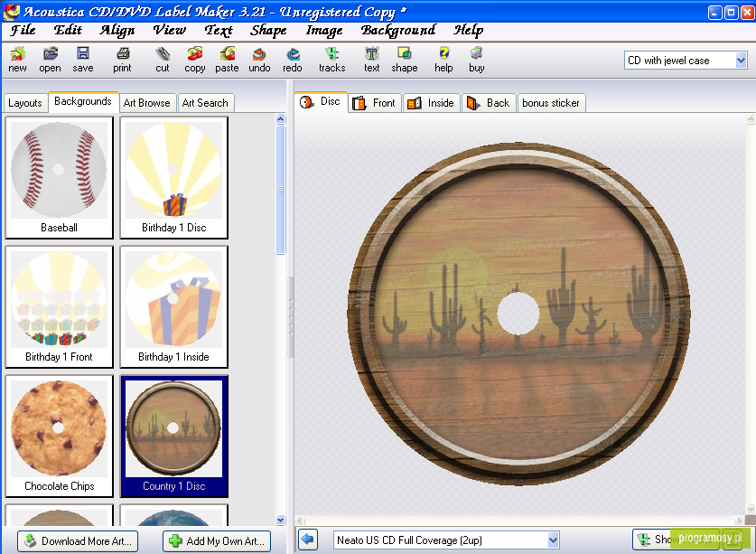Switch to the Front cover tab
Screen dimensions: 756x554
point(374,103)
